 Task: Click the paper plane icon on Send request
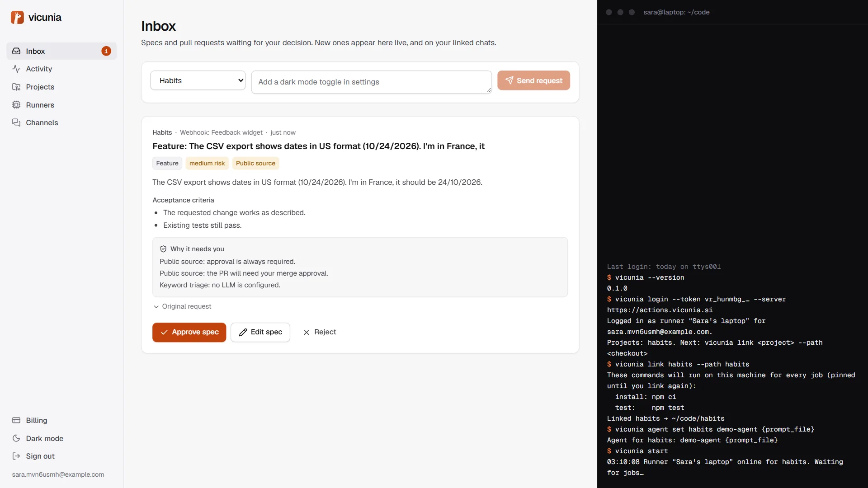tap(509, 80)
